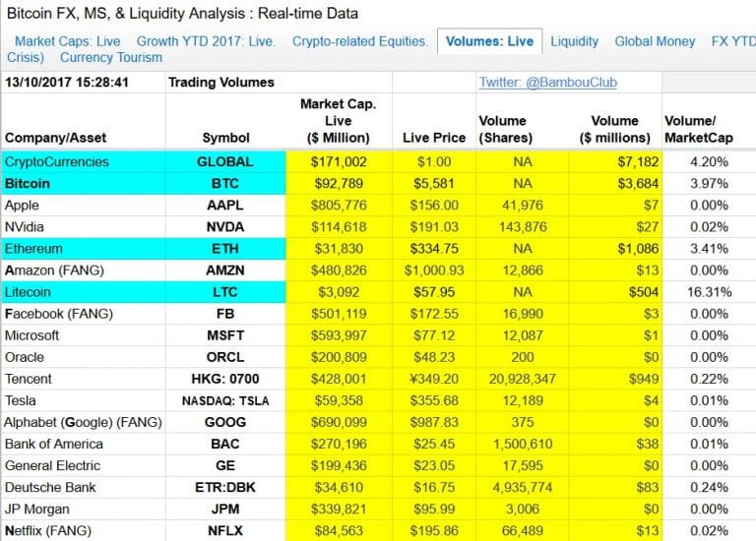This screenshot has width=756, height=541.
Task: Select the Microsoft row label
Action: [31, 335]
